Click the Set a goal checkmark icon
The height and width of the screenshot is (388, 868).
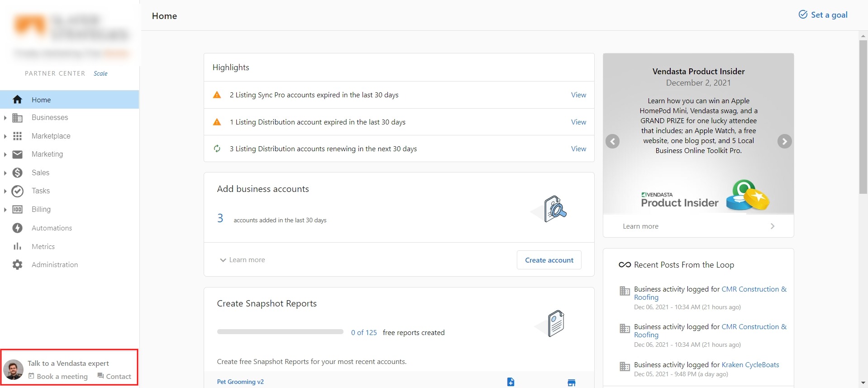tap(803, 14)
